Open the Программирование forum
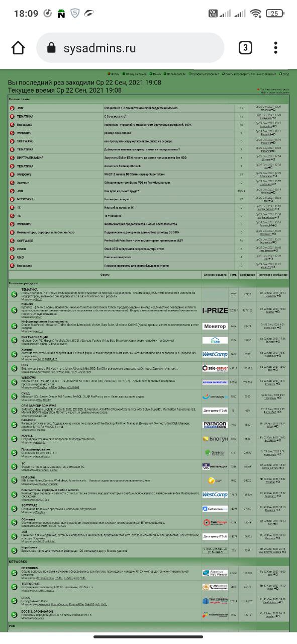 36,449
